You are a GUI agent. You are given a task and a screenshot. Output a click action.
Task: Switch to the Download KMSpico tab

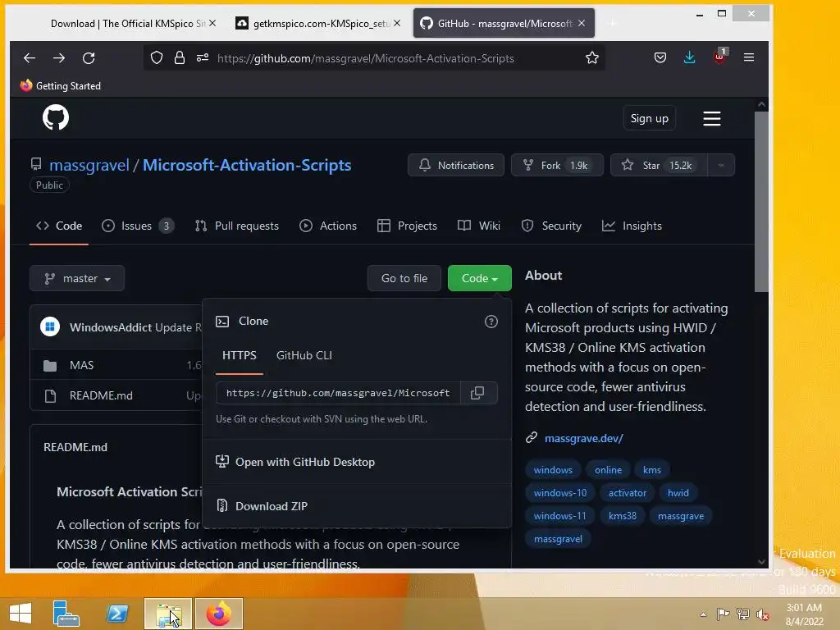(x=127, y=23)
